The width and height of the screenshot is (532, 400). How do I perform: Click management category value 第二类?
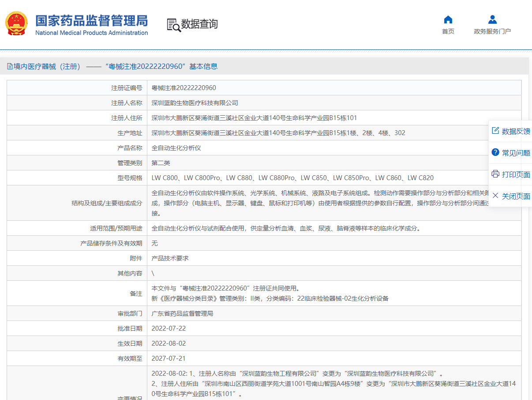pos(161,163)
